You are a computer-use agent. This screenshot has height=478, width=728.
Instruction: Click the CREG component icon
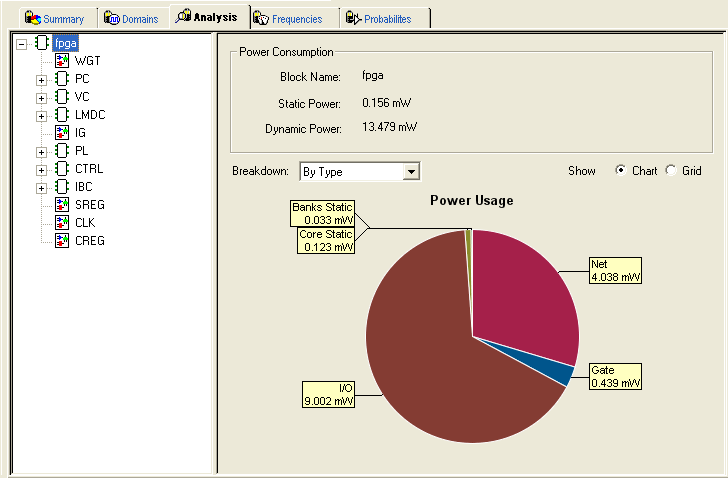tap(62, 241)
